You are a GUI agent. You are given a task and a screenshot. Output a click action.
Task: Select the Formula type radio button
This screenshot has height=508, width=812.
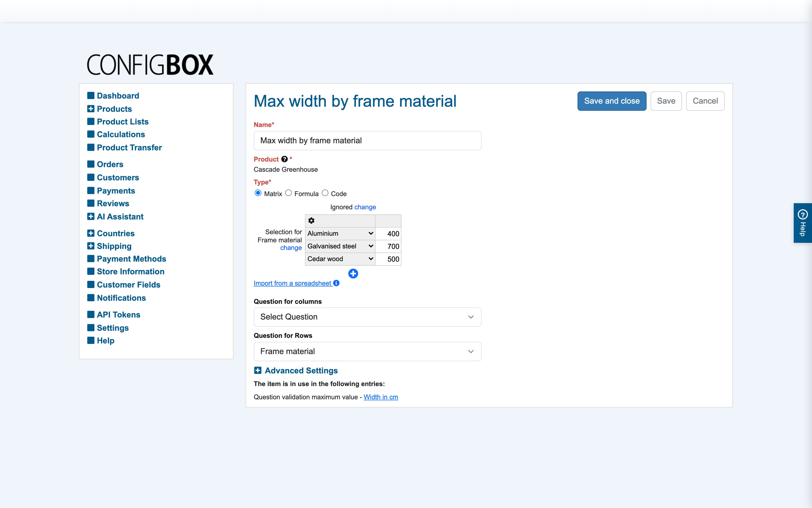coord(289,193)
